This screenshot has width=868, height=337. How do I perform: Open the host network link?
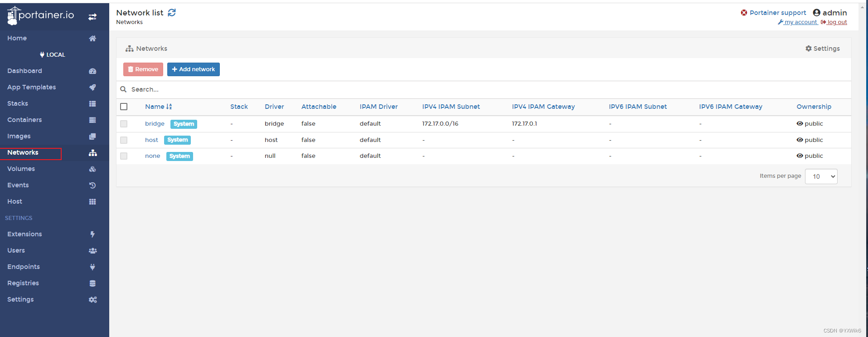point(151,140)
